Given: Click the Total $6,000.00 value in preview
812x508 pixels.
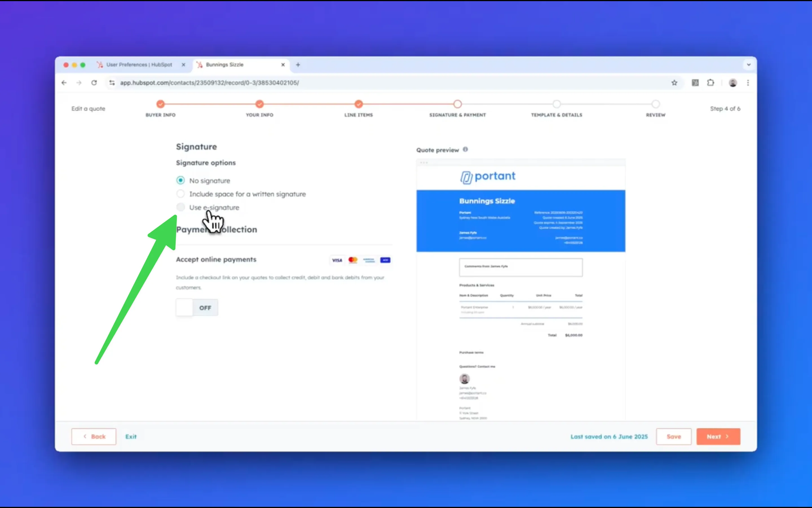Looking at the screenshot, I should click(x=574, y=335).
